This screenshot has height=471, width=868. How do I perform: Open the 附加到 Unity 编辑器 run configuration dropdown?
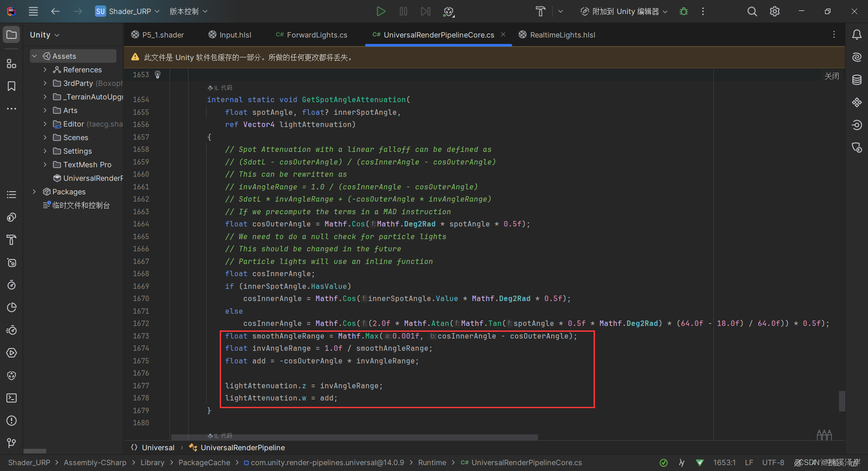[624, 11]
